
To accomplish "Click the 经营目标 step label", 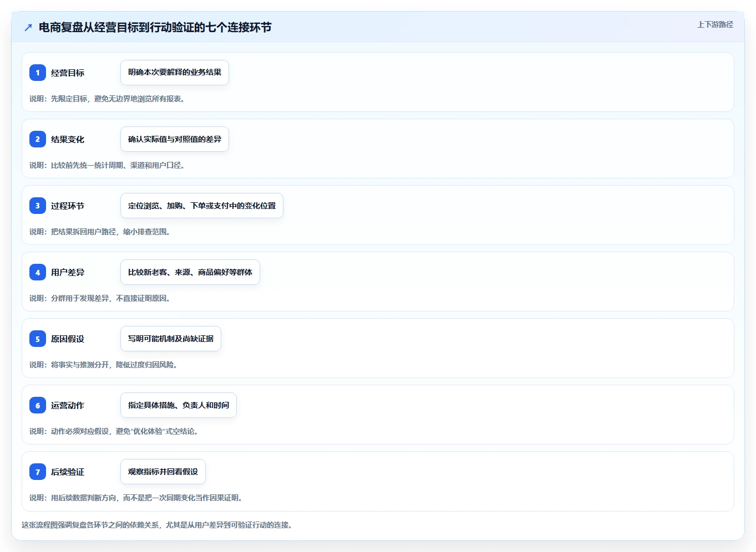I will point(68,73).
